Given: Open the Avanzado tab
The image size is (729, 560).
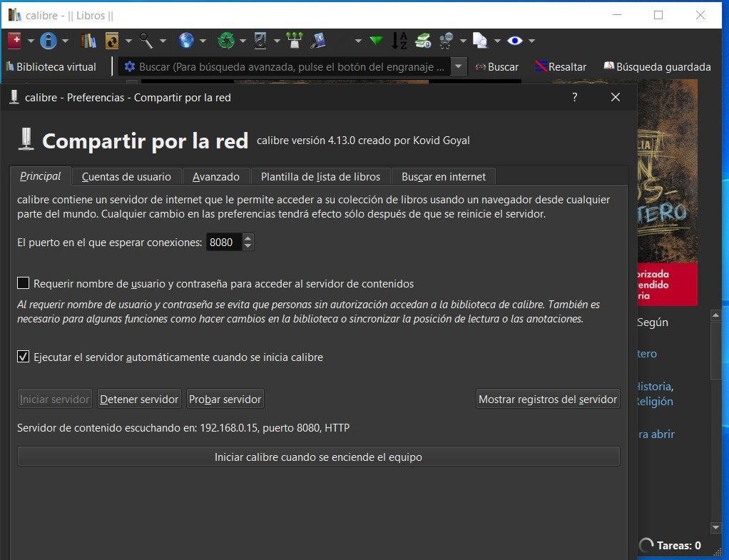Looking at the screenshot, I should tap(216, 177).
